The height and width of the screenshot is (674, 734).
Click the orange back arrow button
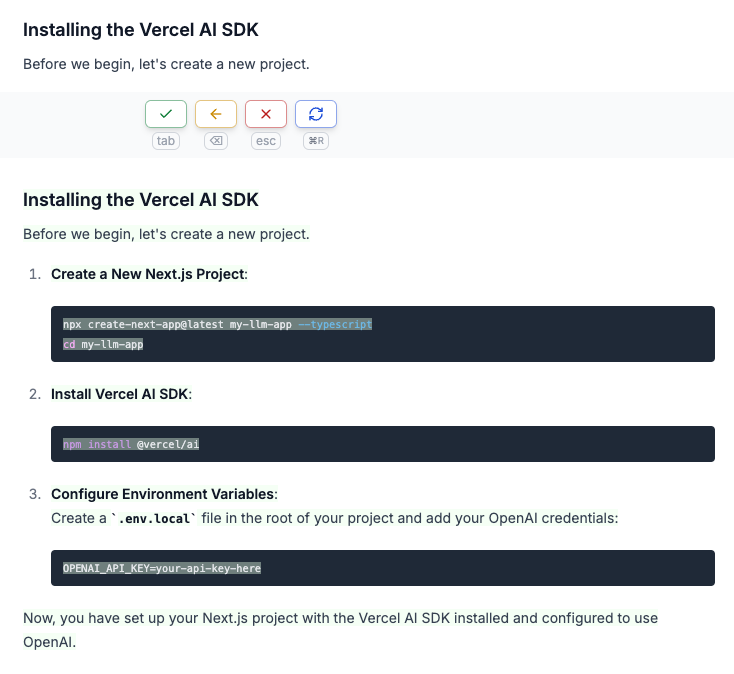(x=216, y=114)
